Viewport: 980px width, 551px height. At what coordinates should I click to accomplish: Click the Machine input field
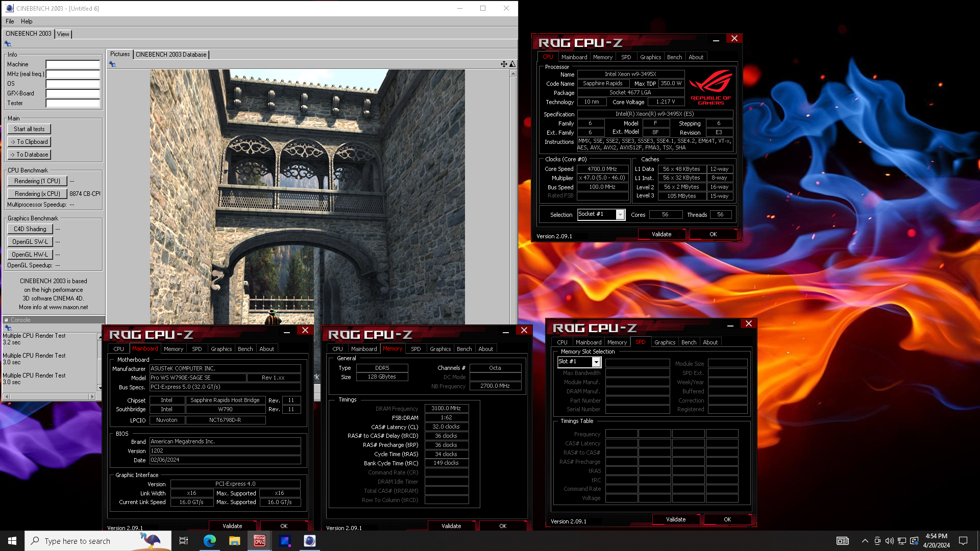point(72,64)
